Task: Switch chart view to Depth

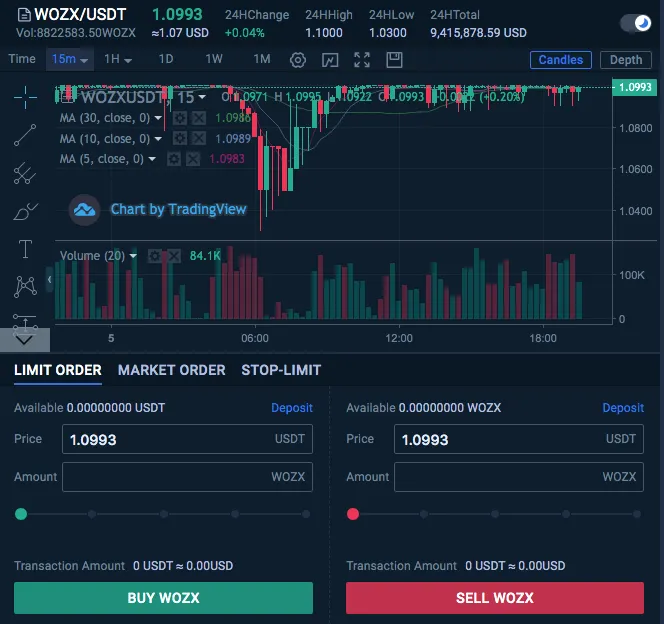Action: pos(626,60)
